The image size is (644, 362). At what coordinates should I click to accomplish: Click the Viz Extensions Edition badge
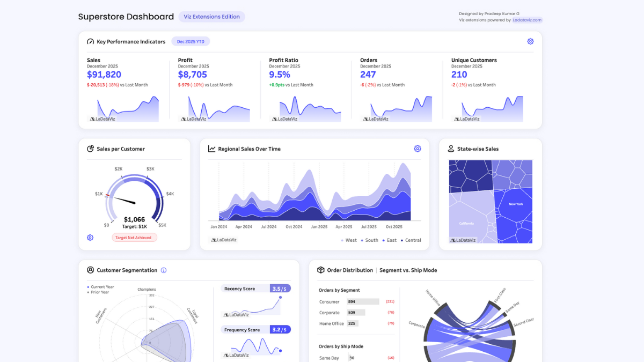[x=211, y=17]
